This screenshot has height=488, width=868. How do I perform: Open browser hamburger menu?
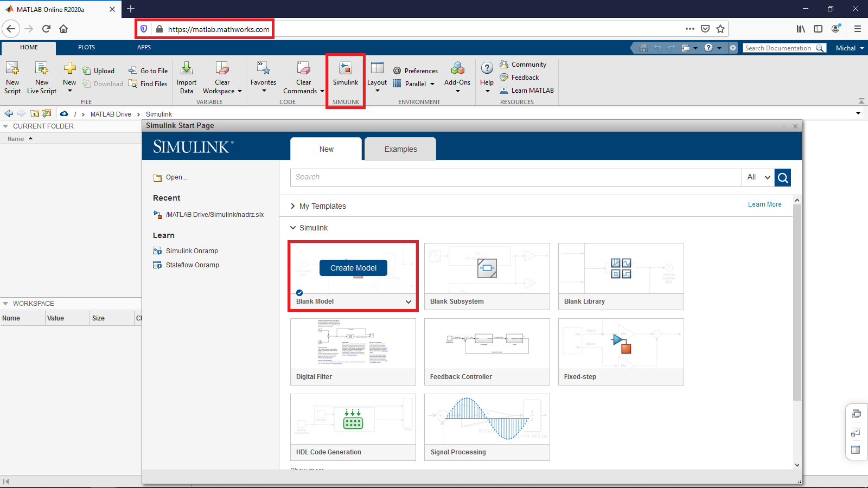point(858,29)
